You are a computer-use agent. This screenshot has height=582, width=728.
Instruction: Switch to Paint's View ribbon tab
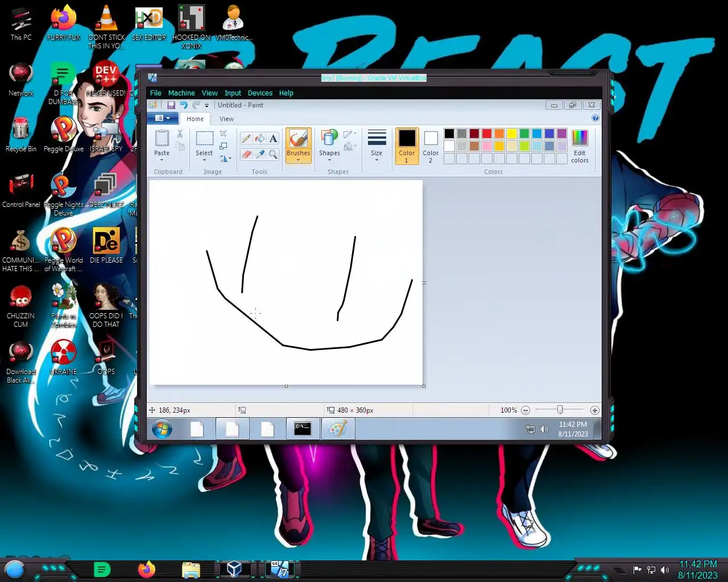(x=227, y=119)
